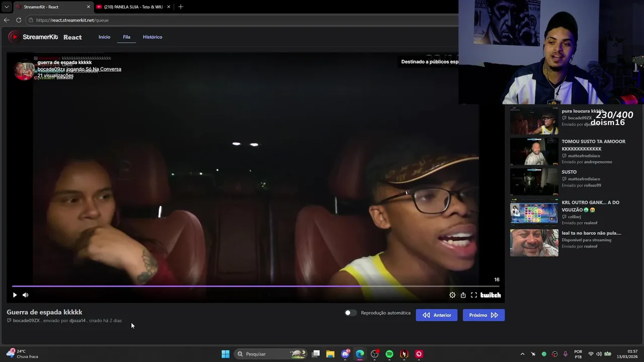Click 'guerra de espada kkkkk' overlay title in player
The image size is (644, 362).
64,62
